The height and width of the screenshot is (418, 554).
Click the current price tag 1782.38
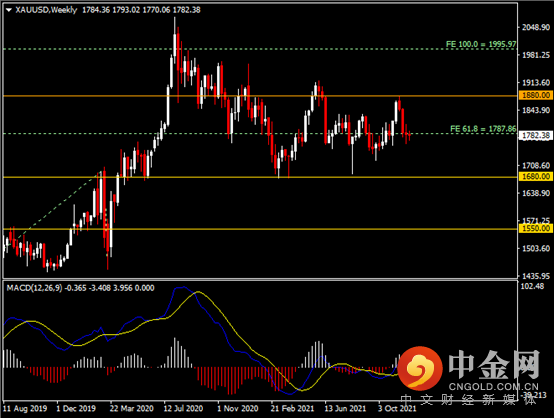[536, 135]
